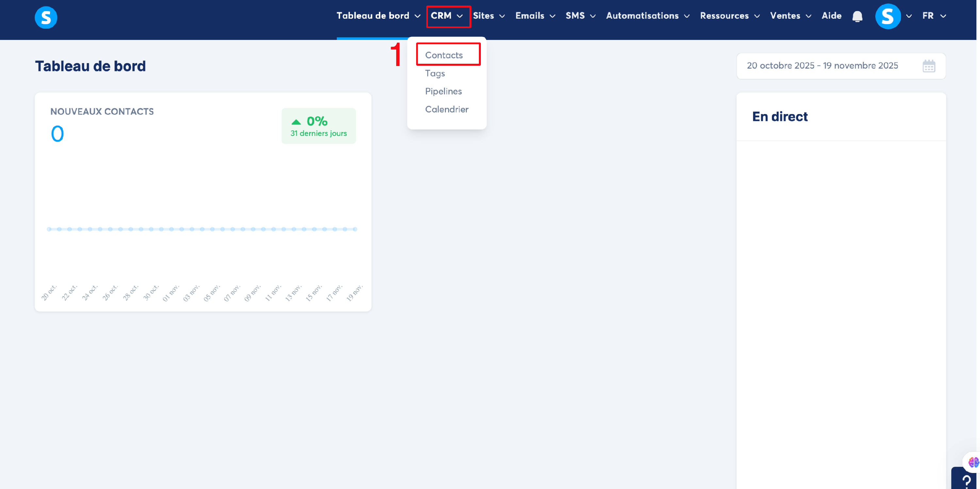Viewport: 980px width, 489px height.
Task: Click the help question mark icon
Action: (x=966, y=480)
